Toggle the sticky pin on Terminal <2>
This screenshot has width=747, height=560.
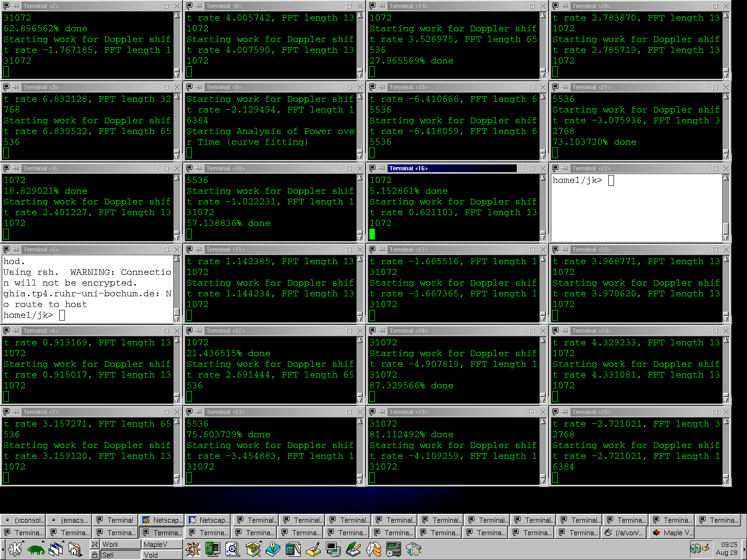coord(15,6)
